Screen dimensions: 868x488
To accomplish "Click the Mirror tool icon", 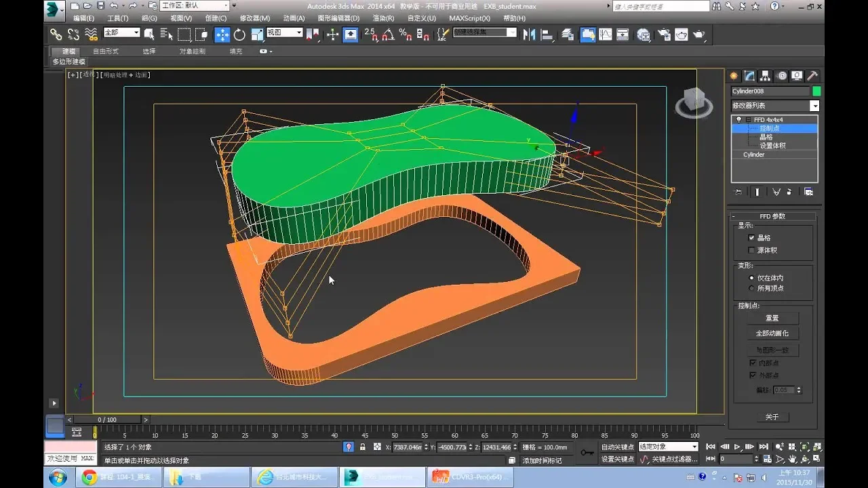I will [x=530, y=35].
